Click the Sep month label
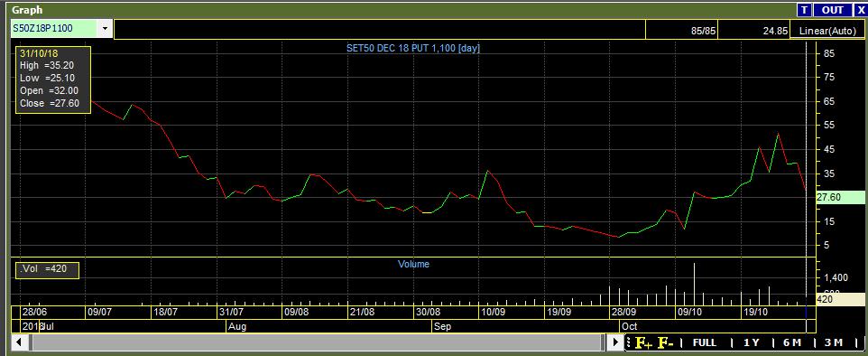868x356 pixels. [442, 326]
